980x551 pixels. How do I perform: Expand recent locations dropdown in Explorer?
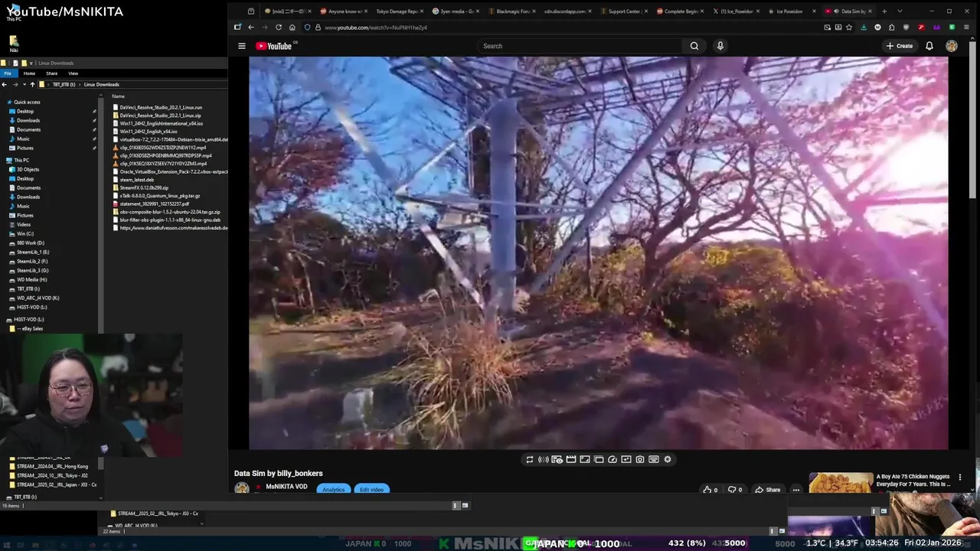click(x=23, y=84)
